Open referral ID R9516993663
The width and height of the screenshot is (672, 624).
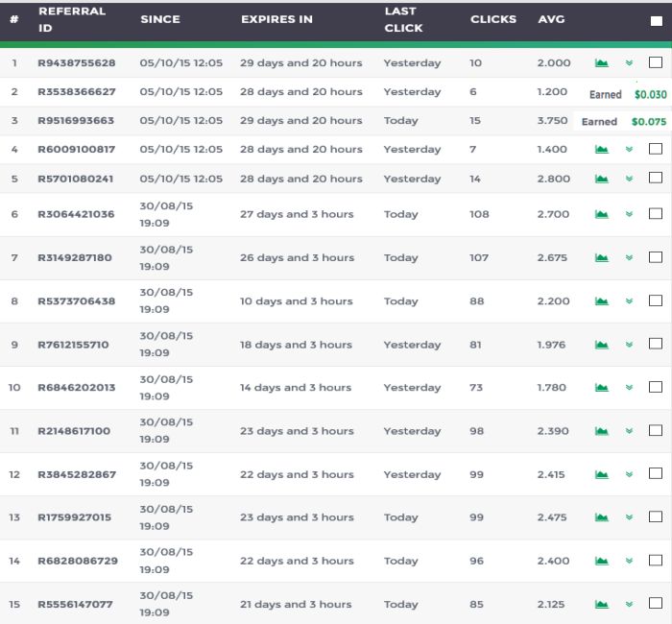[76, 120]
